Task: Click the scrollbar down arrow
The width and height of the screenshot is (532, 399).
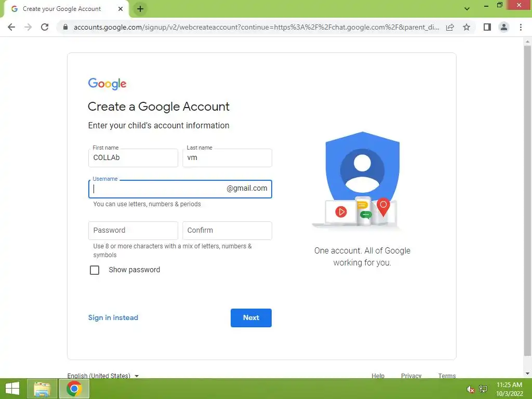Action: [x=527, y=373]
